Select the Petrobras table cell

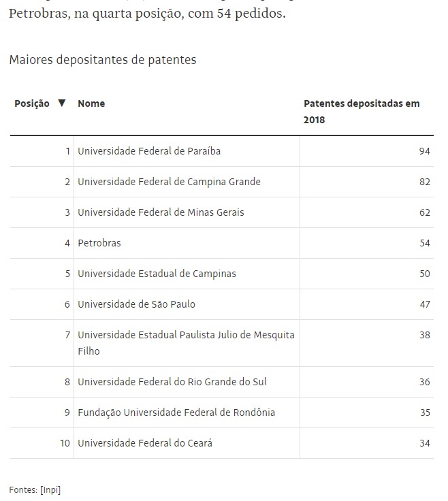pyautogui.click(x=99, y=243)
